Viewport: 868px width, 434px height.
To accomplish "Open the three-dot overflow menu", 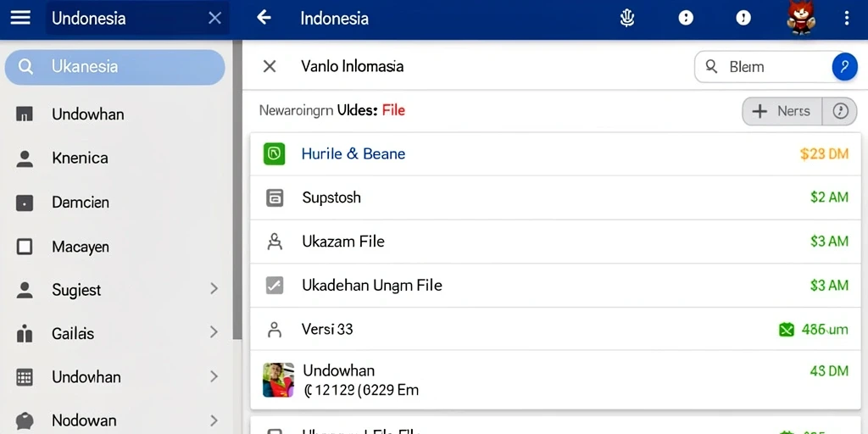I will coord(847,19).
